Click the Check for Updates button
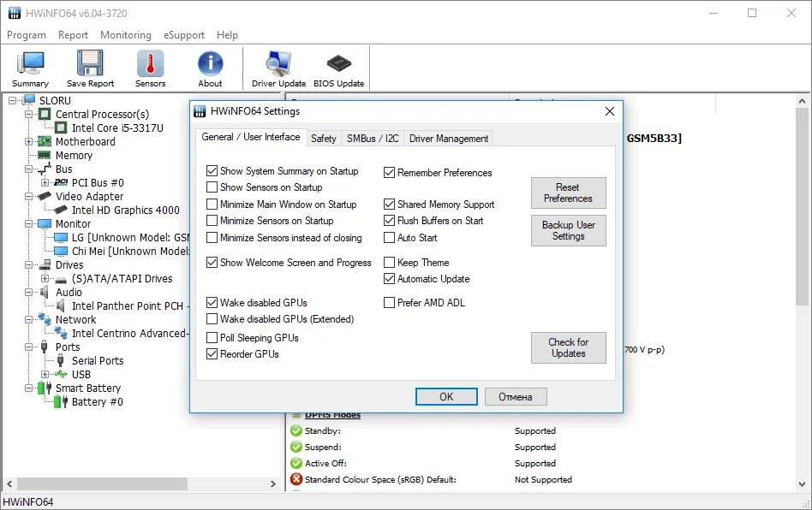This screenshot has height=510, width=812. [568, 347]
